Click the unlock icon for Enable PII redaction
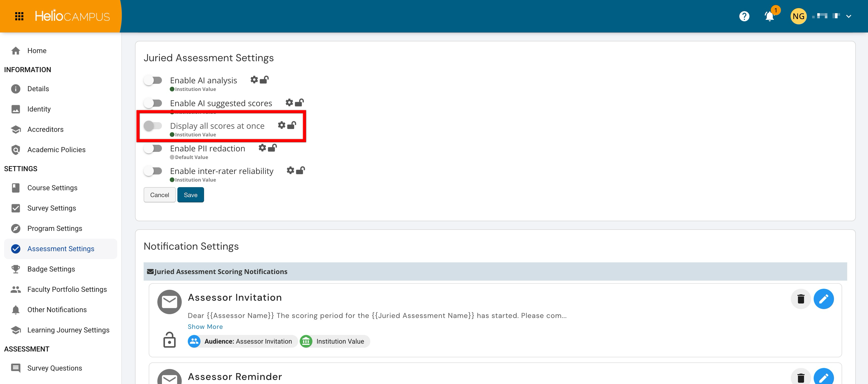Image resolution: width=868 pixels, height=384 pixels. (x=272, y=148)
